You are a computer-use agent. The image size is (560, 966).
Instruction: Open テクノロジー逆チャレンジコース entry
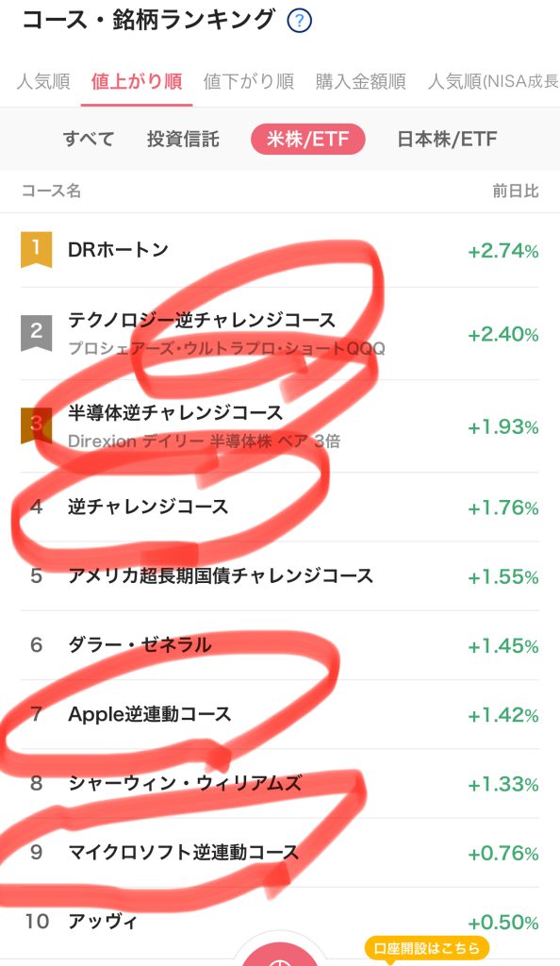pyautogui.click(x=280, y=333)
